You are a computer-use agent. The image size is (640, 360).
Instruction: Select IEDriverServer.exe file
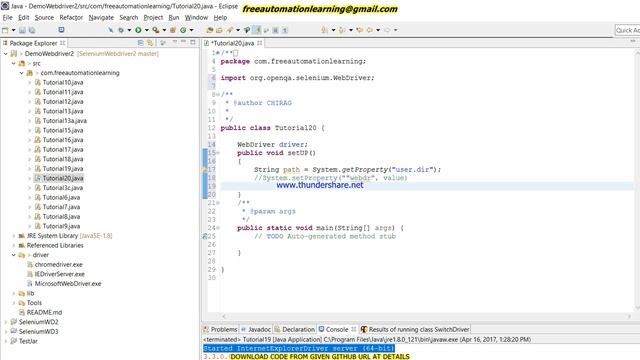tap(60, 274)
